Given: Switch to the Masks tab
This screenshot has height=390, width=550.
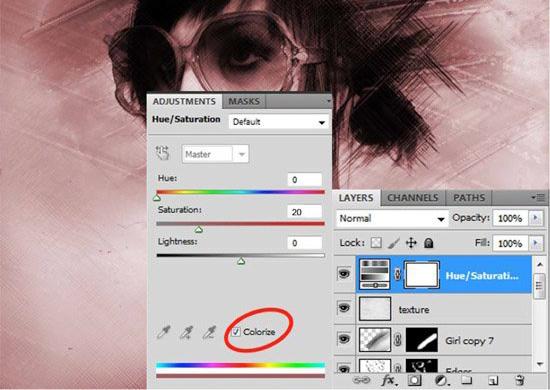Looking at the screenshot, I should (x=244, y=101).
